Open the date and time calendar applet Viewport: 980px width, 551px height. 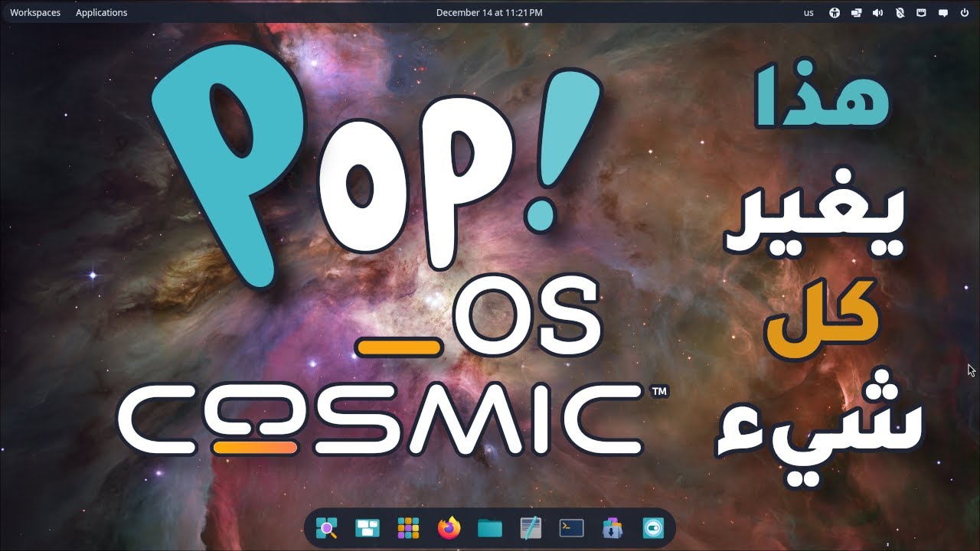[489, 12]
